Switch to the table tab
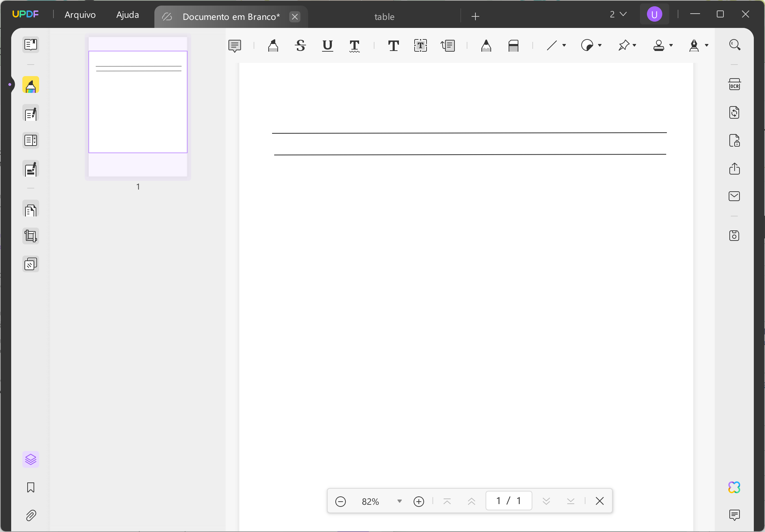Screen dimensions: 765x532 pos(384,16)
